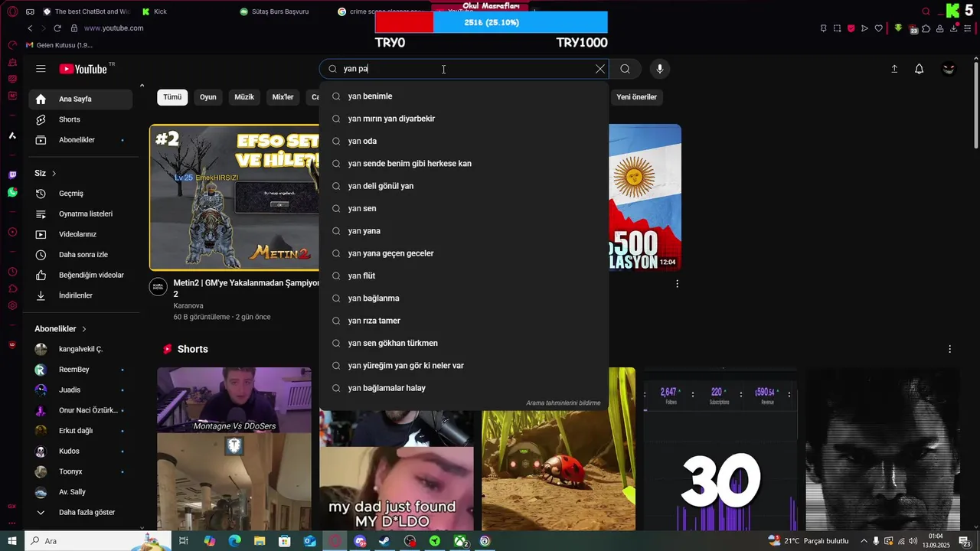
Task: Open Windows Start menu
Action: coord(12,541)
